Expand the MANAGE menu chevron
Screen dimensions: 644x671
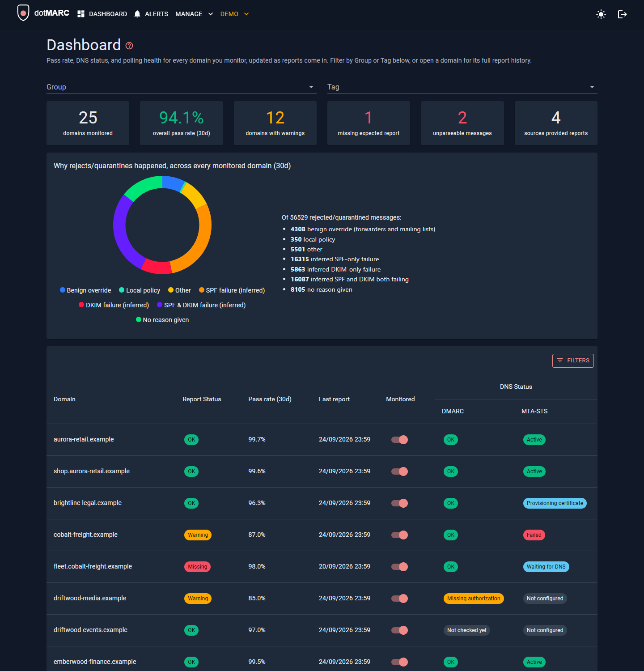coord(211,14)
